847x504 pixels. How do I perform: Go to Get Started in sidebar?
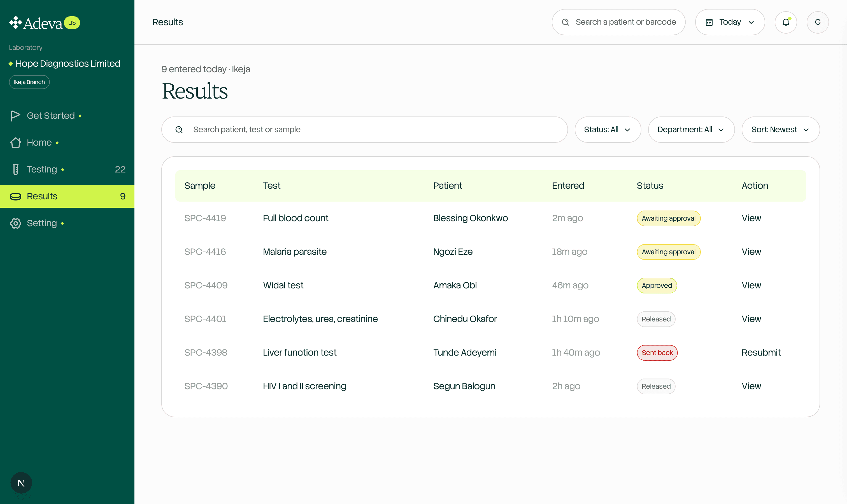[x=51, y=115]
